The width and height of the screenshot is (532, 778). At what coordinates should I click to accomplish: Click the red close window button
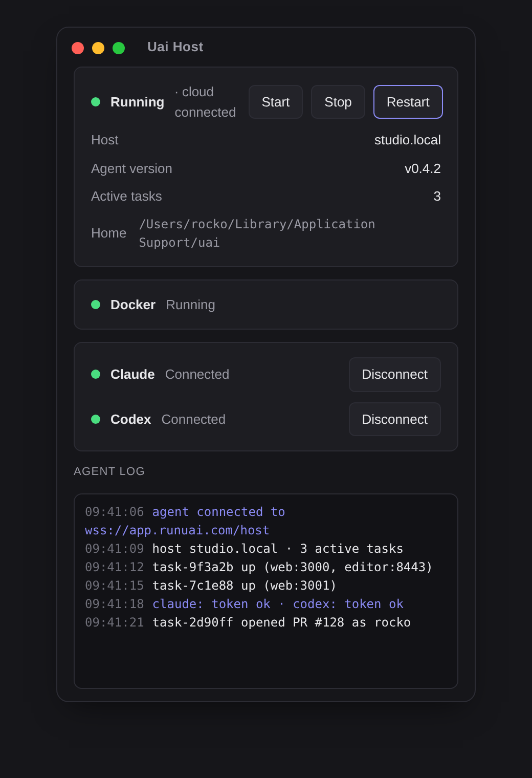point(78,48)
